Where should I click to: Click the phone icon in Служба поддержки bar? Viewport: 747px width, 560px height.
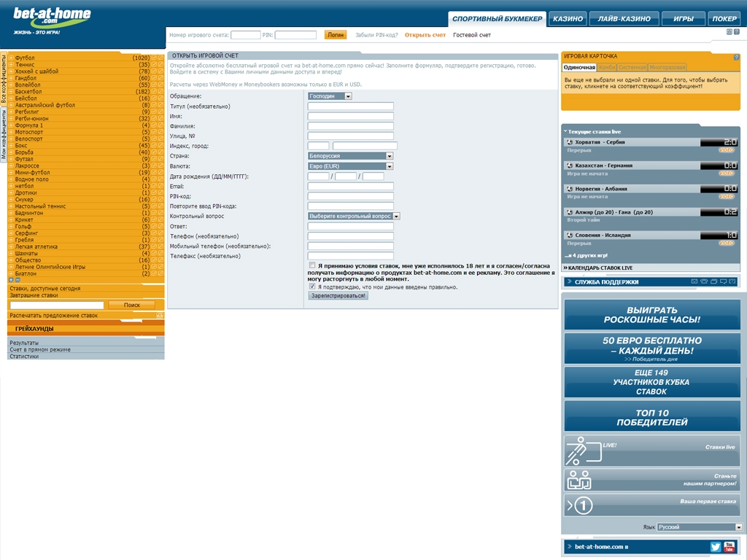[704, 281]
